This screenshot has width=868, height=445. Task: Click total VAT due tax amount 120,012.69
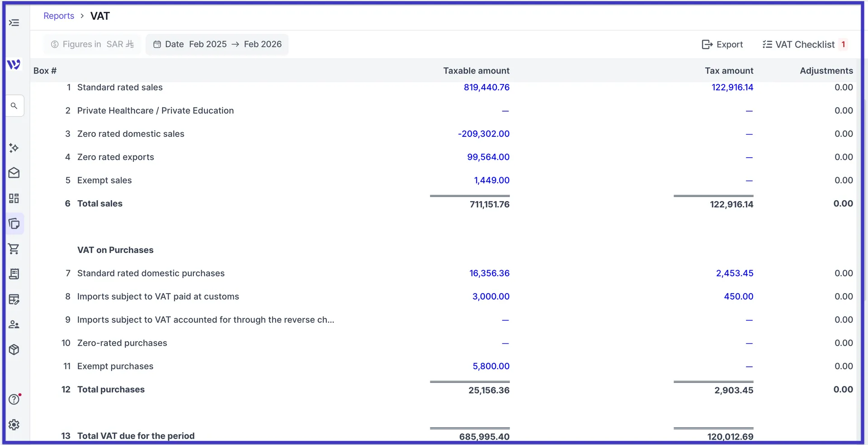coord(730,437)
